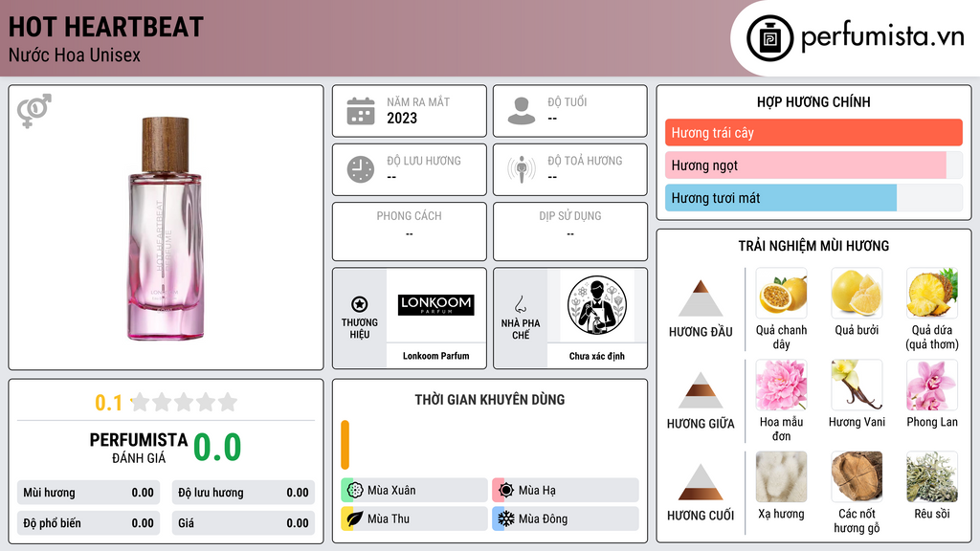Click the clock icon for Độ lưu hương
This screenshot has height=551, width=980.
(361, 169)
